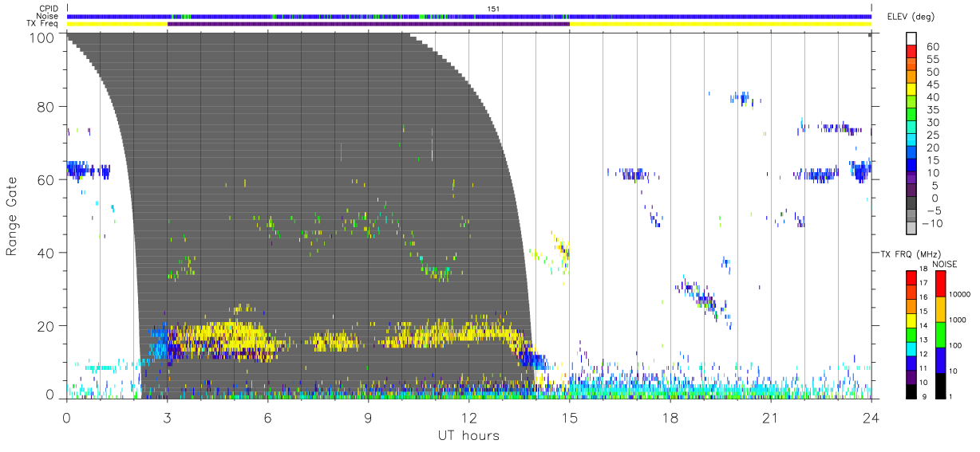Pick the blue segment of the NOISE colorbar

[x=940, y=359]
